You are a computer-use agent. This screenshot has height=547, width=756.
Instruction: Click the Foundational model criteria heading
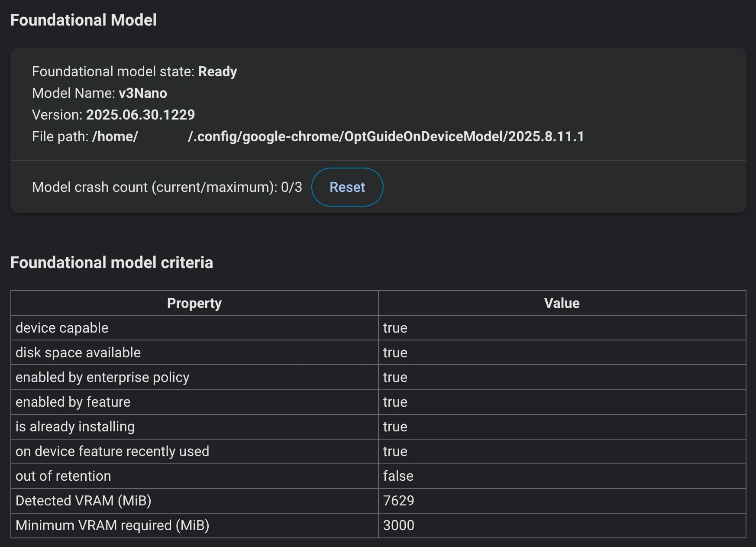[x=112, y=262]
